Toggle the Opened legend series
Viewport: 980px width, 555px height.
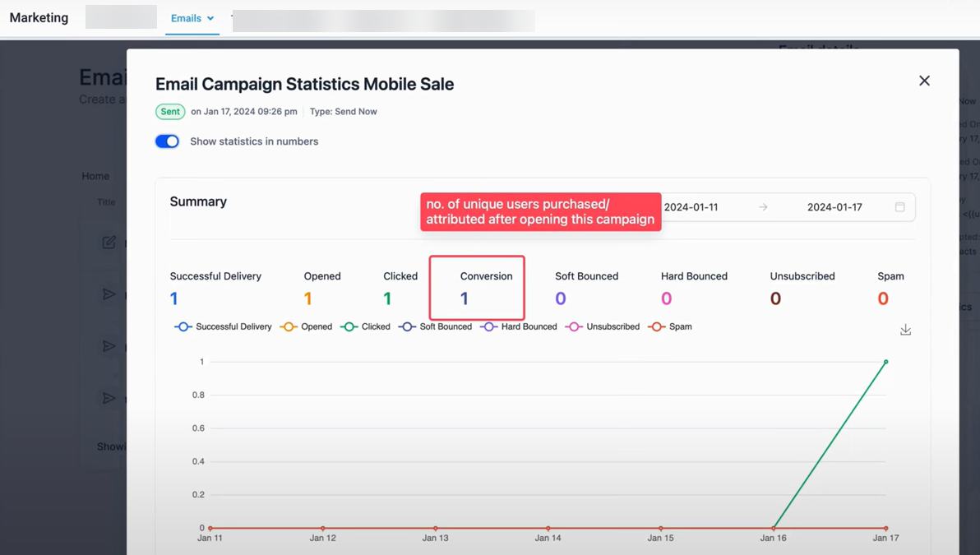(307, 326)
